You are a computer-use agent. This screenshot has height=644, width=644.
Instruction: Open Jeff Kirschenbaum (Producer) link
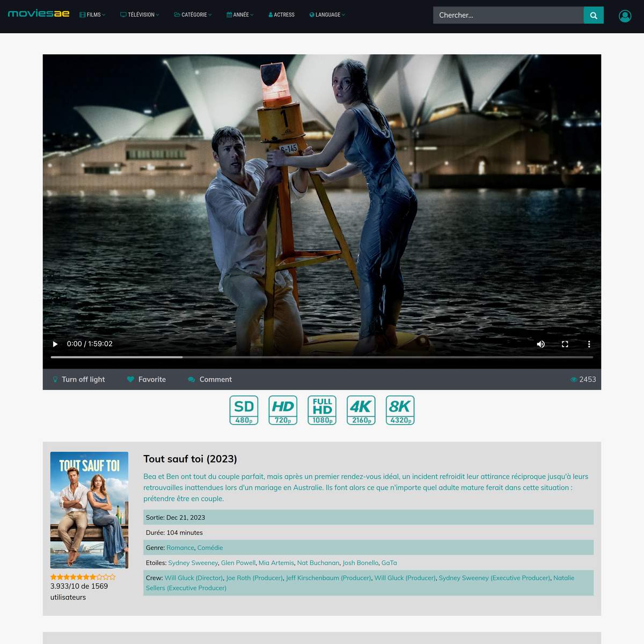coord(328,578)
